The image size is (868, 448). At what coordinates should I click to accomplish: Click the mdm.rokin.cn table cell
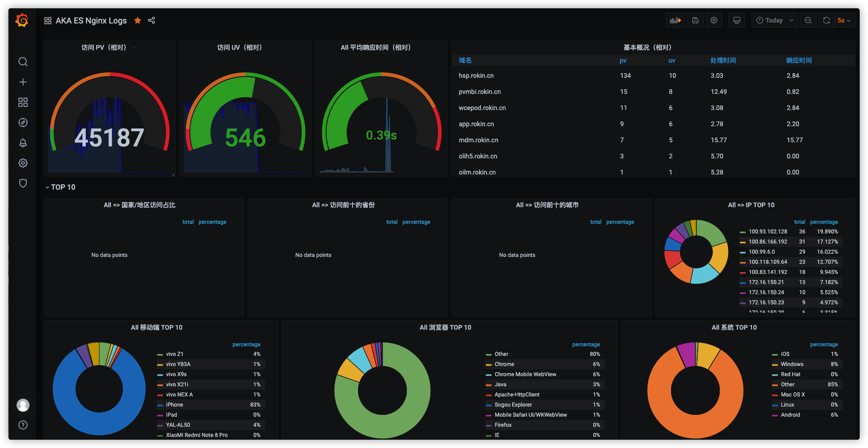(x=478, y=140)
